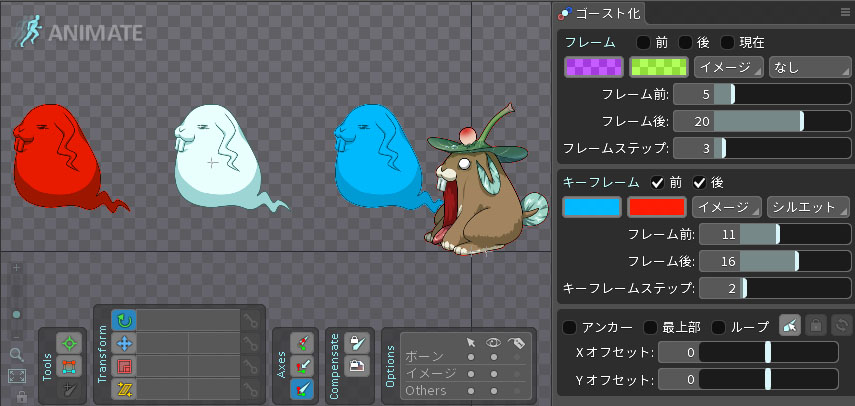Click rotation value input field
The width and height of the screenshot is (855, 406).
click(188, 320)
